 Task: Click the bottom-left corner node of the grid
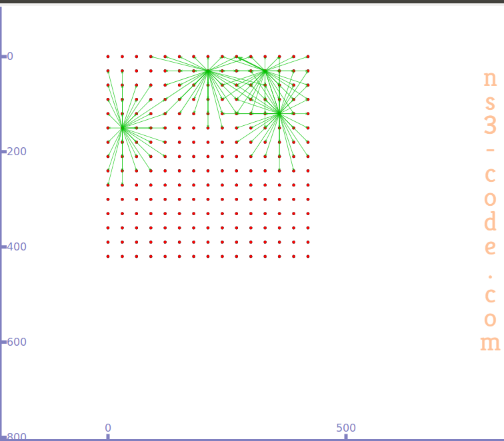(x=108, y=256)
